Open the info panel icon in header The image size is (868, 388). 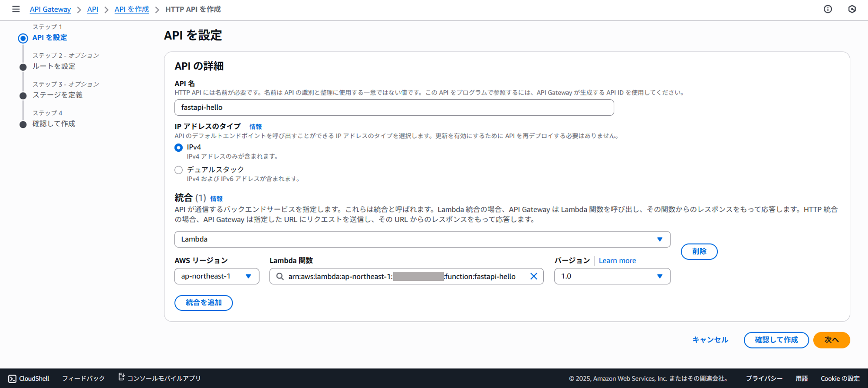point(828,9)
